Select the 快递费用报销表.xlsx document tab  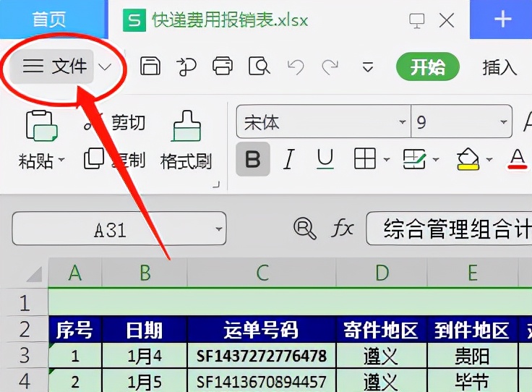point(229,20)
